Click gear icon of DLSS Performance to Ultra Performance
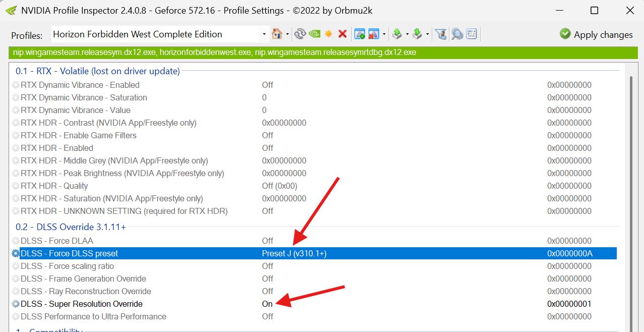This screenshot has width=644, height=332. coord(16,316)
